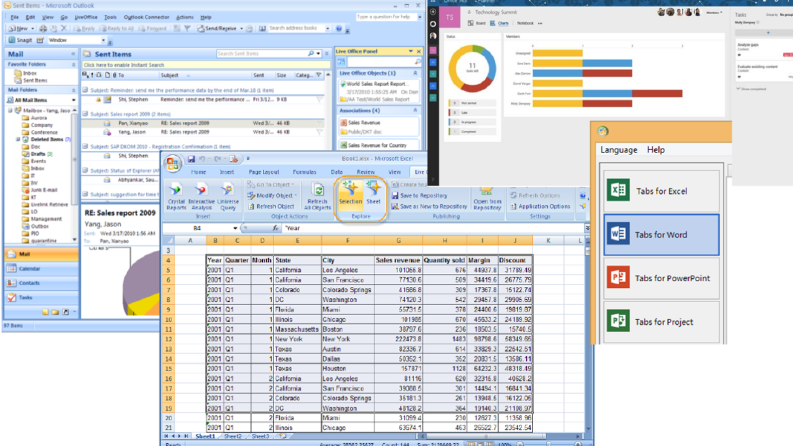Expand the Deleted Items folder tree node
This screenshot has width=793, height=446.
coord(18,140)
